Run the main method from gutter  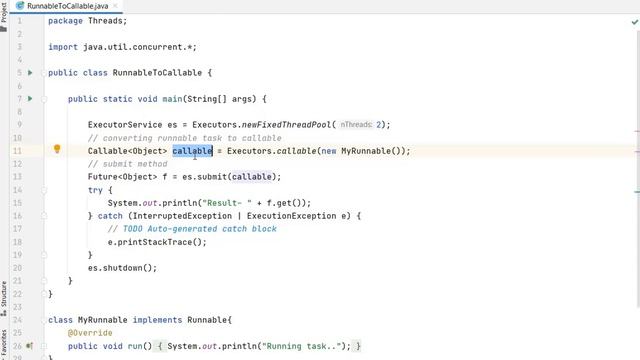click(x=30, y=98)
